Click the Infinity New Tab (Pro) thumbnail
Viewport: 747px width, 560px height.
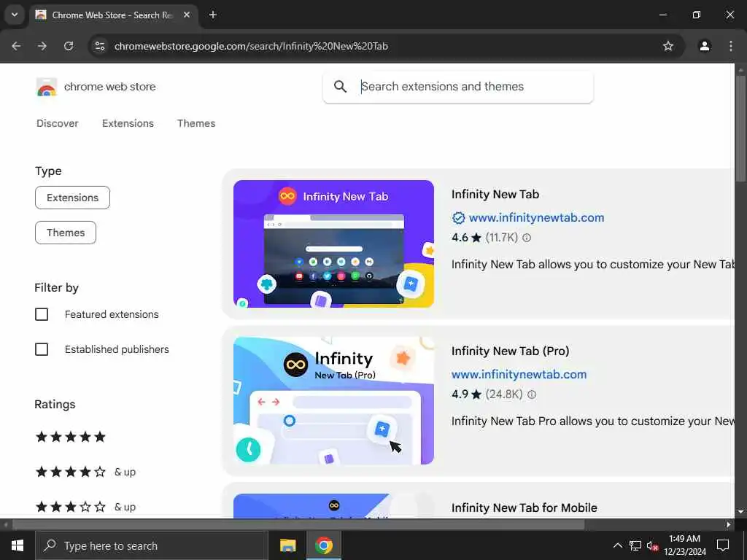click(333, 400)
